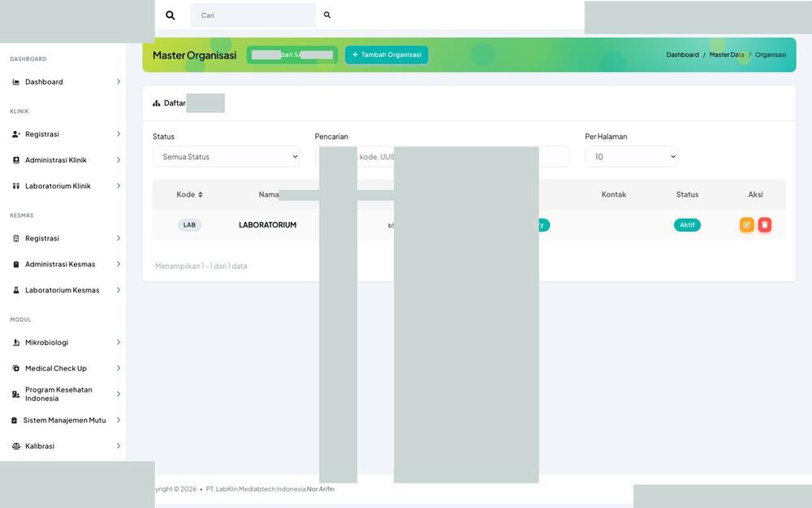Click the Laboratorium Klinik vials icon

point(16,186)
